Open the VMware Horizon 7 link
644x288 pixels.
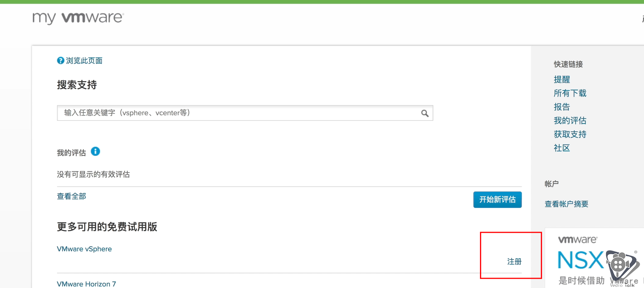tap(86, 284)
